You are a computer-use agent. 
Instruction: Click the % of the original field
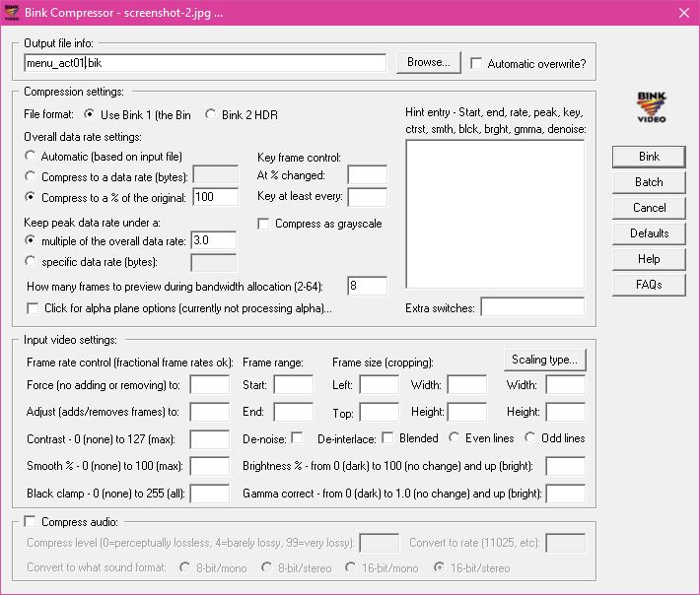click(216, 197)
